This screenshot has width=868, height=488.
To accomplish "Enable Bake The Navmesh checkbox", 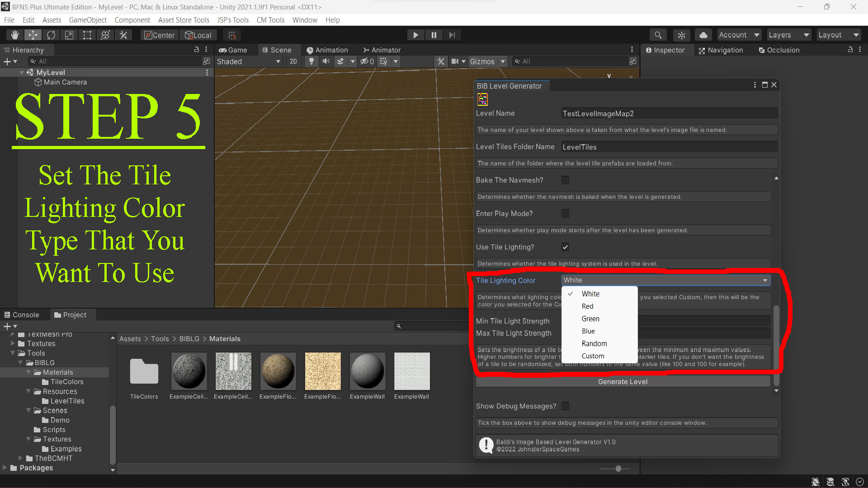I will tap(565, 180).
